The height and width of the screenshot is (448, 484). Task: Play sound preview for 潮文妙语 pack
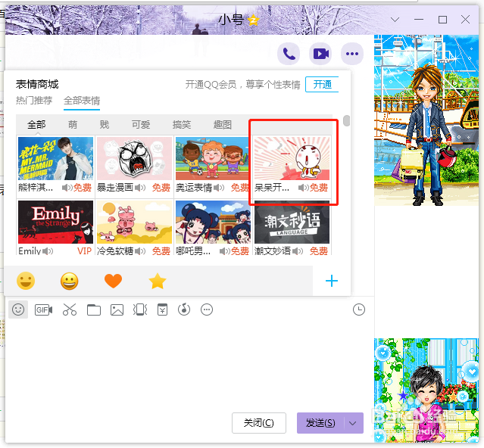pos(298,251)
